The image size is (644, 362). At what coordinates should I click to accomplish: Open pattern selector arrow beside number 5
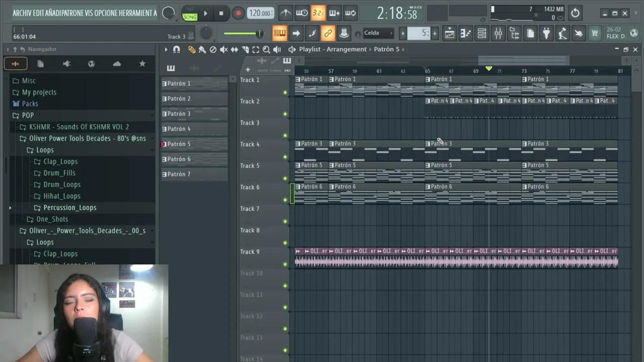point(403,33)
